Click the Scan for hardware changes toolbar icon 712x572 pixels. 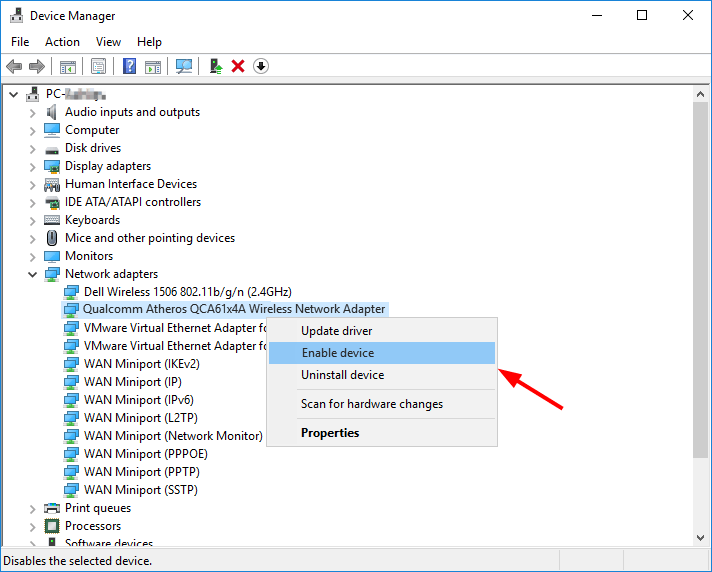click(x=184, y=66)
